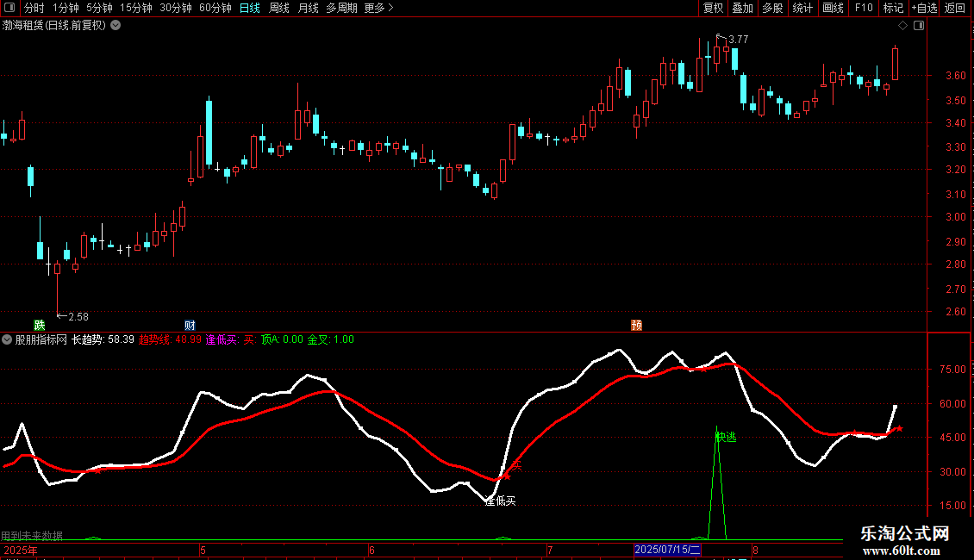Select the 1分钟 period
974x560 pixels.
pyautogui.click(x=66, y=8)
